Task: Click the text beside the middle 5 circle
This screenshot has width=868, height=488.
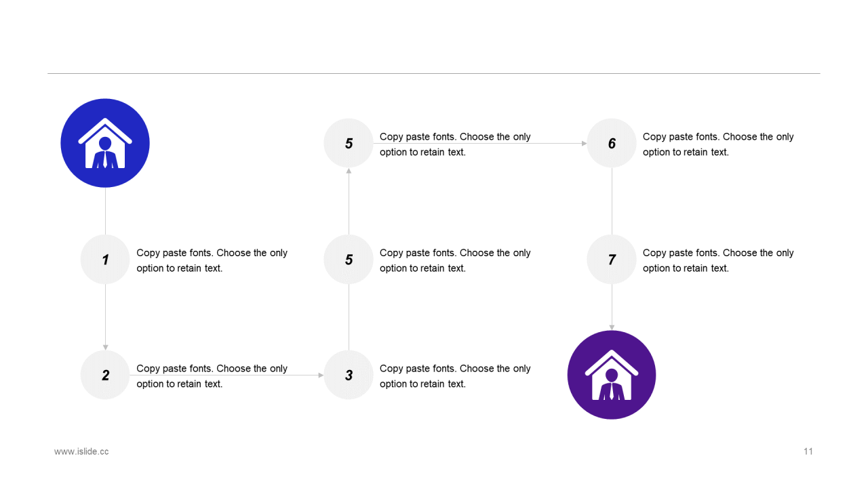Action: click(x=455, y=260)
